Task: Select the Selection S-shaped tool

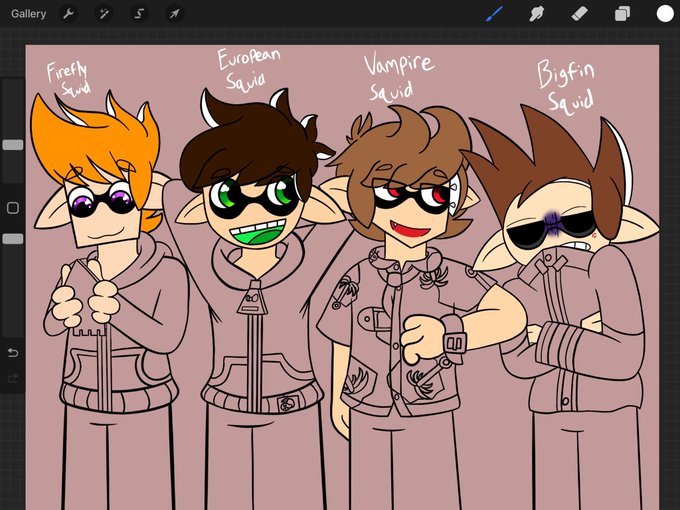Action: 139,14
